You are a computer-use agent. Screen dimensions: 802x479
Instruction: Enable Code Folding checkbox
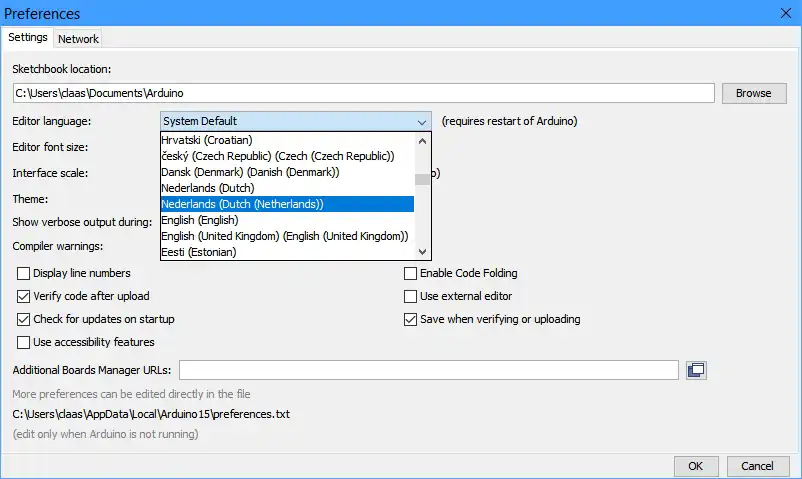pyautogui.click(x=410, y=273)
